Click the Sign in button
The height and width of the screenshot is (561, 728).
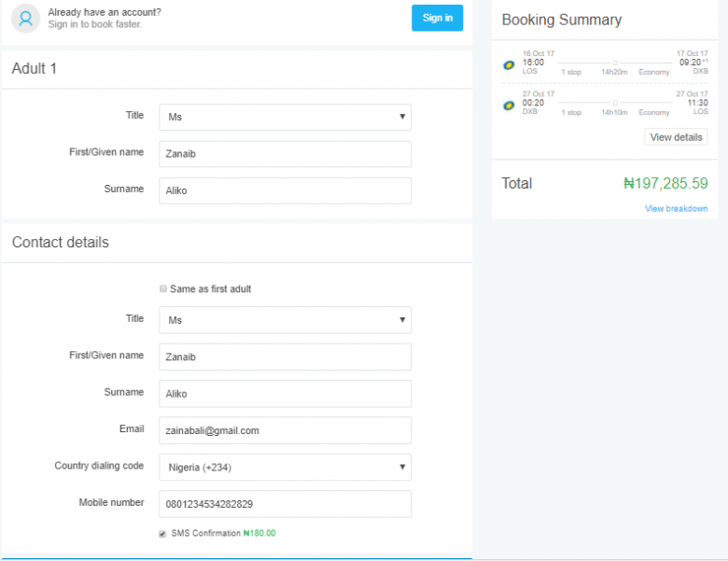pyautogui.click(x=437, y=18)
